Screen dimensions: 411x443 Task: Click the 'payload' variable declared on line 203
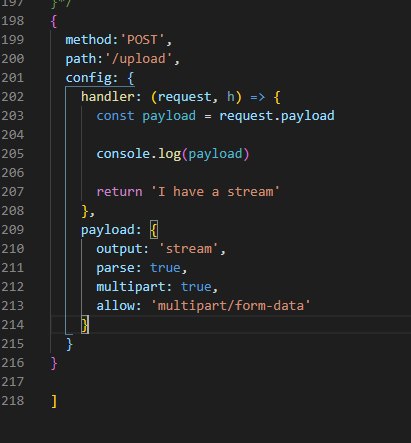click(169, 116)
